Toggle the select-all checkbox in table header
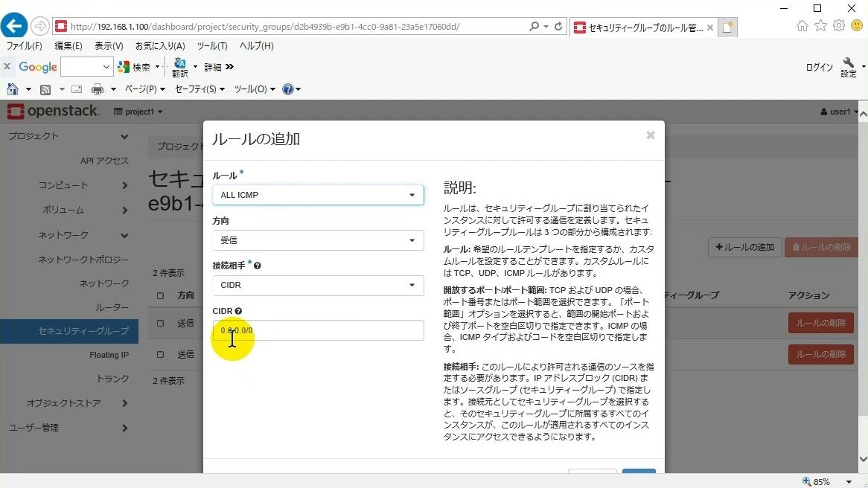Viewport: 868px width, 488px height. point(161,295)
